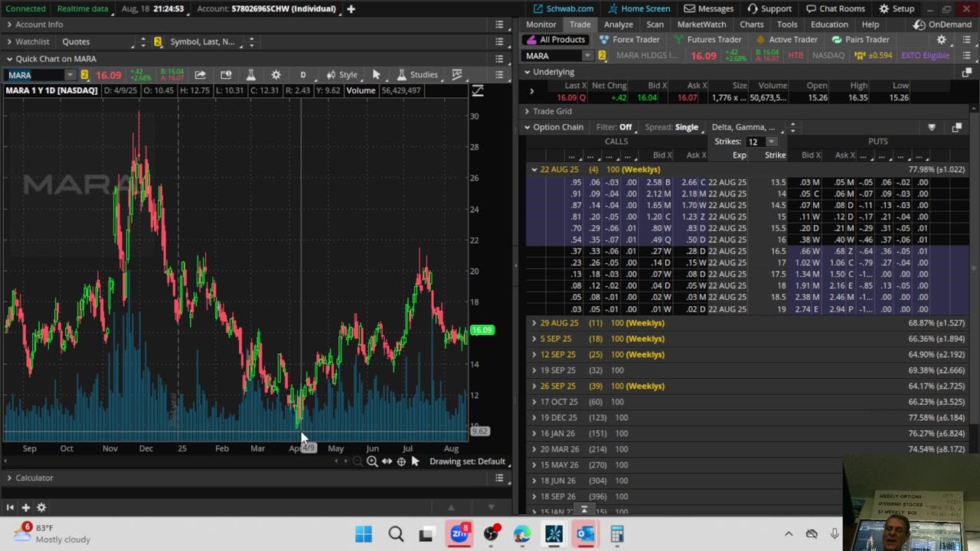Image resolution: width=980 pixels, height=551 pixels.
Task: Open Watchlist panel menu icon
Action: [x=499, y=41]
